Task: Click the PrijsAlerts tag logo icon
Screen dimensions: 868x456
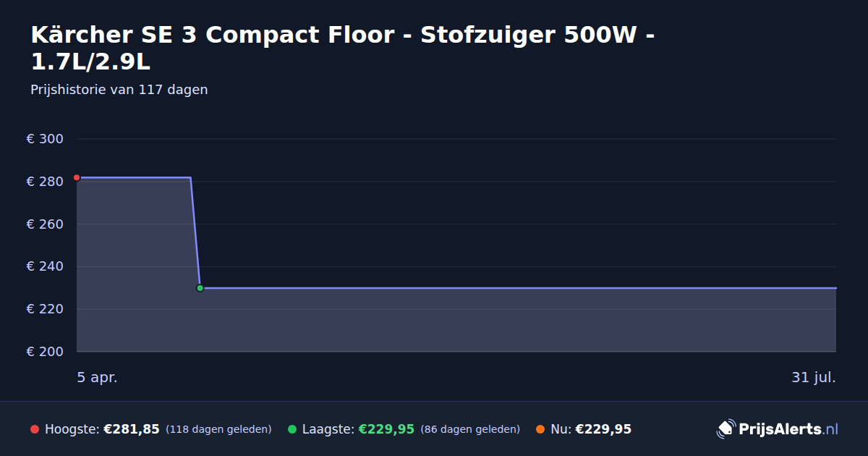Action: (x=726, y=429)
